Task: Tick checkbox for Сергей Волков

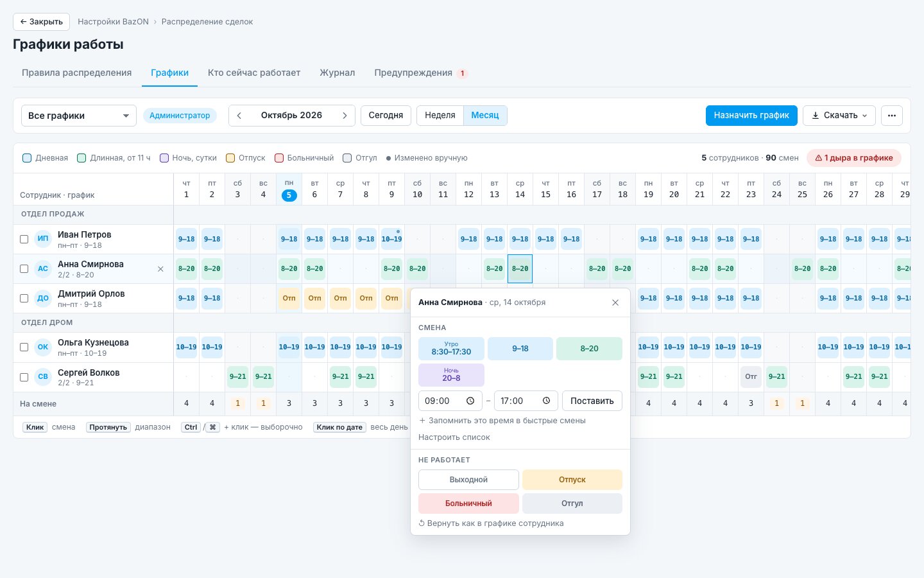Action: (x=24, y=377)
